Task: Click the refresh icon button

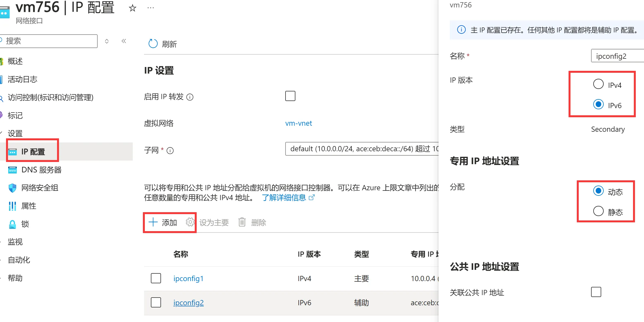Action: (153, 44)
